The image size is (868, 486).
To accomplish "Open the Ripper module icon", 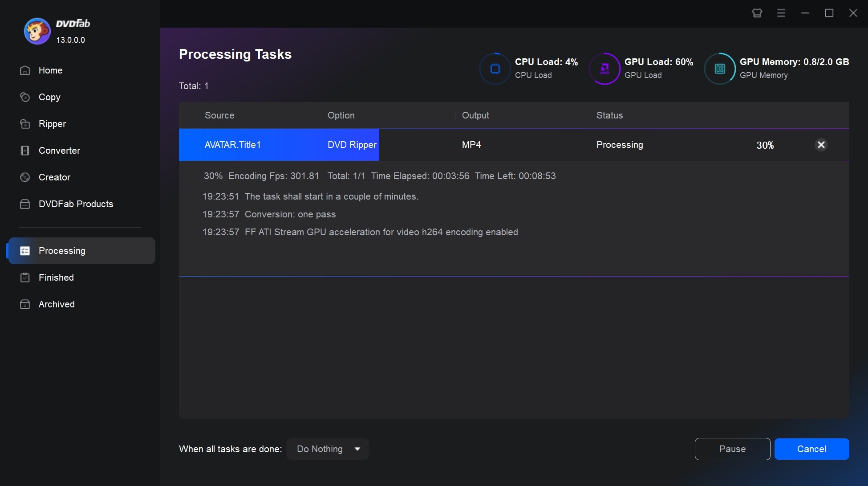I will click(x=24, y=123).
